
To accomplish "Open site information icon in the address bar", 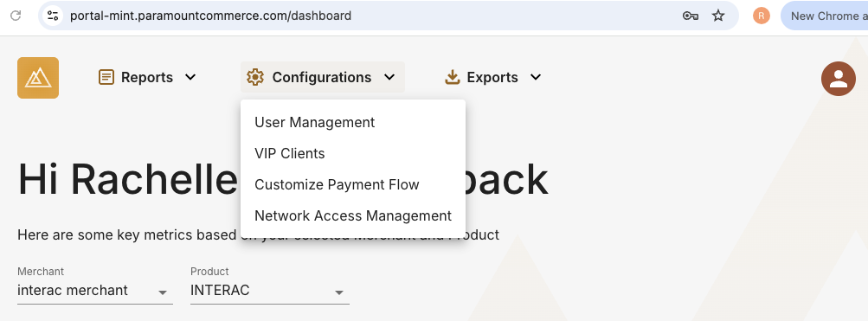I will [x=53, y=16].
